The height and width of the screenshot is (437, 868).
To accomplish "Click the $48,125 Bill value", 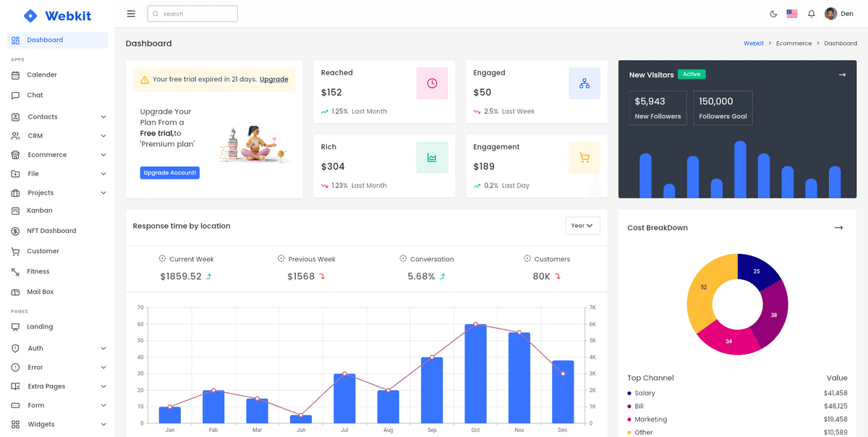I will pos(835,407).
